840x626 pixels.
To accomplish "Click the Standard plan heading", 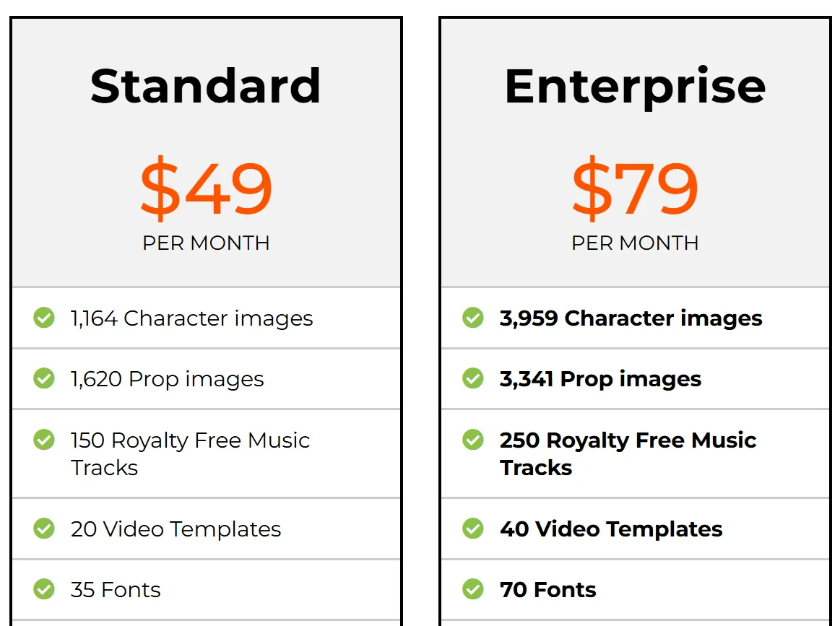I will [206, 86].
